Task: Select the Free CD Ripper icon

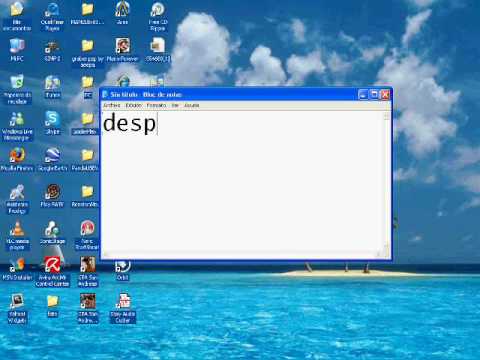Action: pos(158,16)
